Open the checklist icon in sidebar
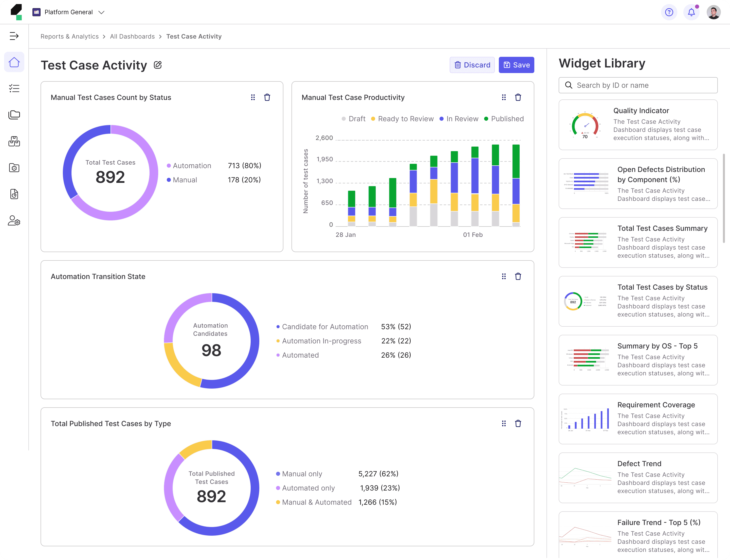The image size is (730, 560). point(14,88)
